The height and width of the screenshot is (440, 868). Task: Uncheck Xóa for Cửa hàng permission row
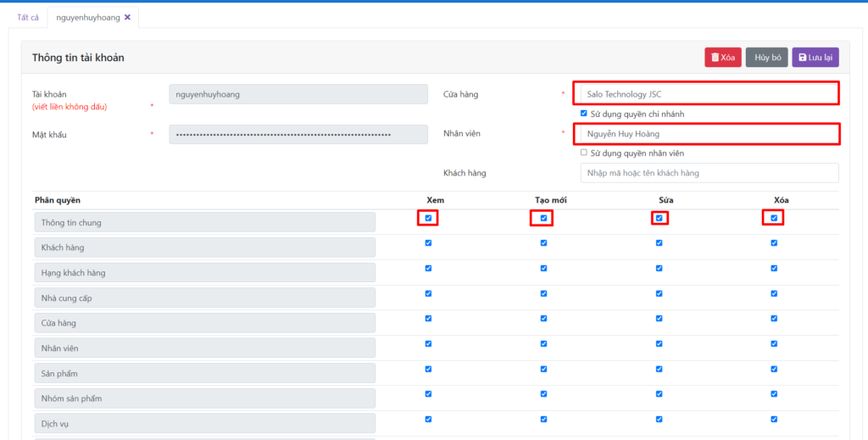tap(774, 318)
